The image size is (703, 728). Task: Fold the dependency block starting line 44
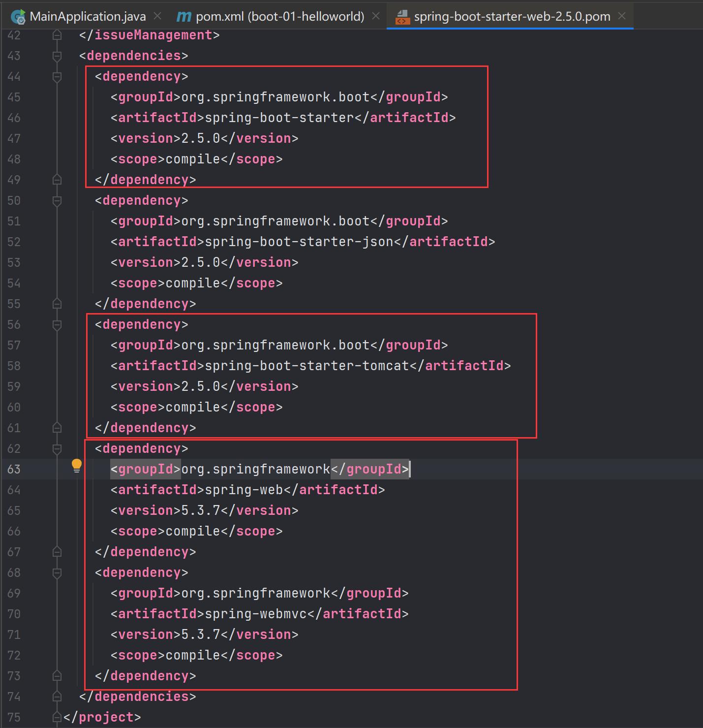pos(57,76)
